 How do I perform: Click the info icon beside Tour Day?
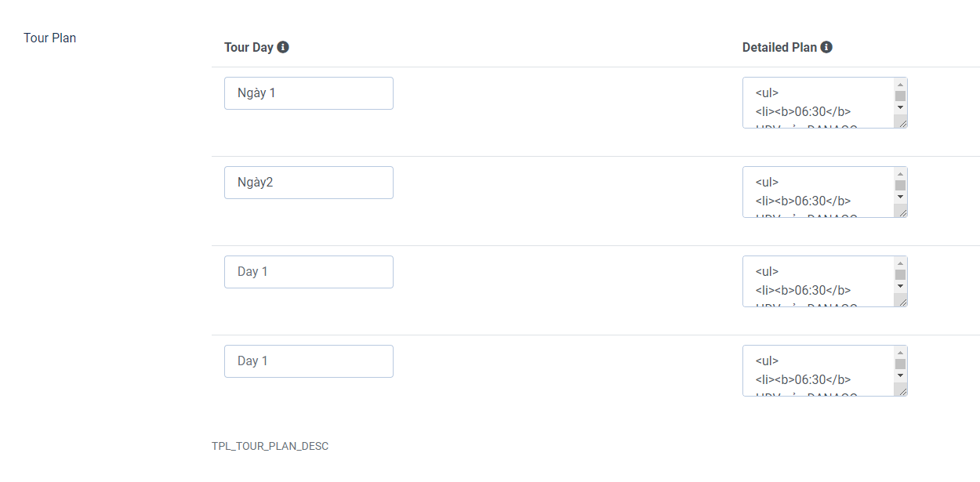tap(283, 47)
